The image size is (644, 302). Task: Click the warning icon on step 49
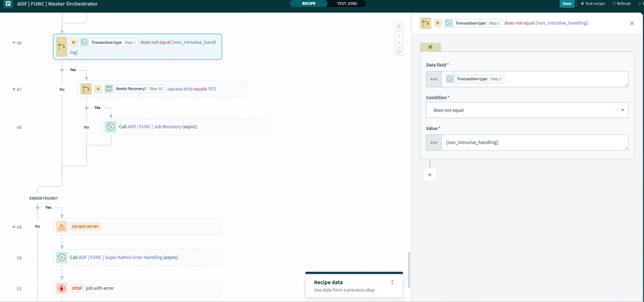62,227
